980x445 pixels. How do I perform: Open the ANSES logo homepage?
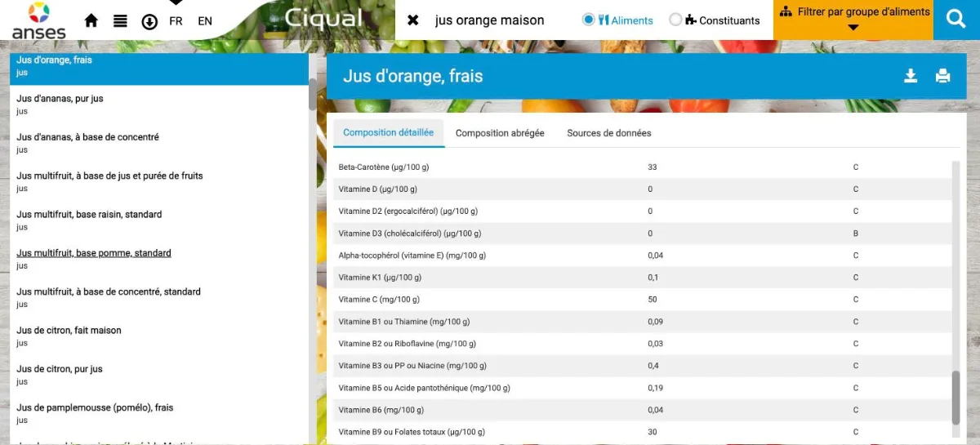pyautogui.click(x=38, y=20)
